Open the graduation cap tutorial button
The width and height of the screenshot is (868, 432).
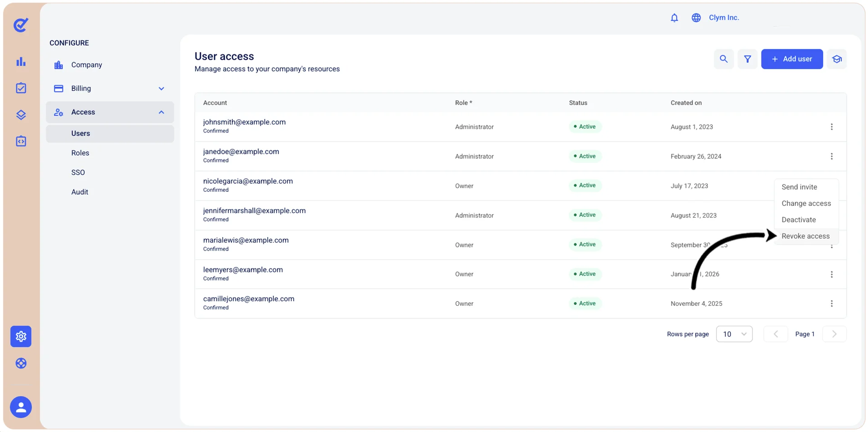click(x=837, y=59)
